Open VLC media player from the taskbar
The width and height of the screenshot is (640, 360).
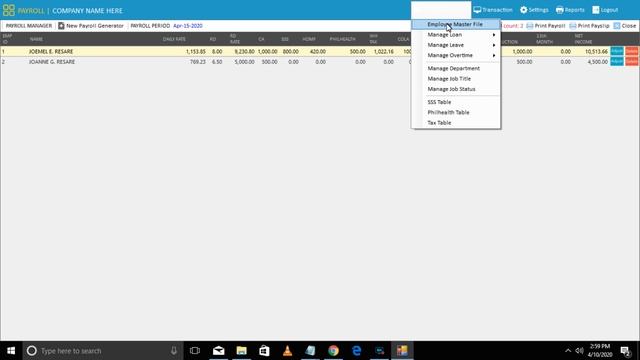pos(287,351)
